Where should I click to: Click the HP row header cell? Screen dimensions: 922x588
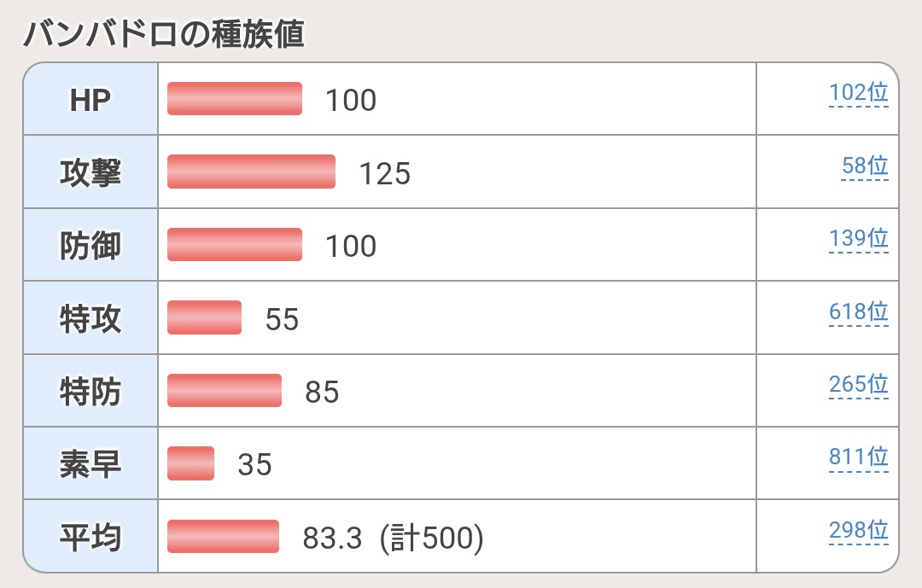point(90,99)
